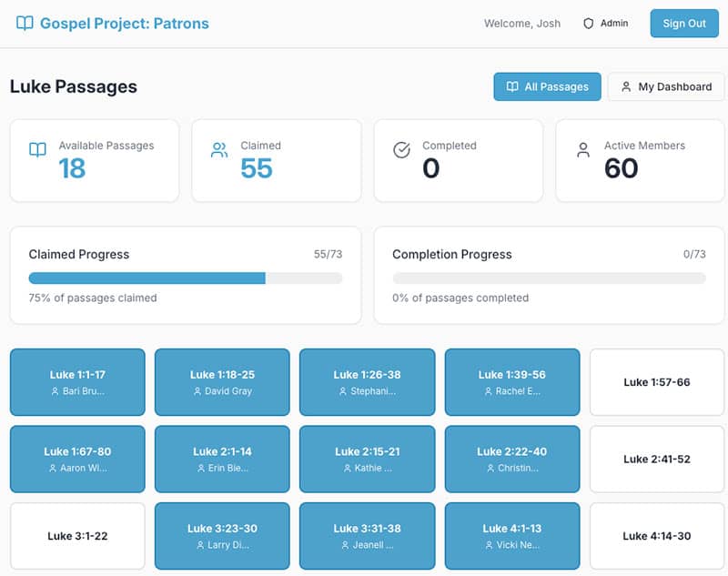Open the Luke 4:1-13 passage card

511,536
